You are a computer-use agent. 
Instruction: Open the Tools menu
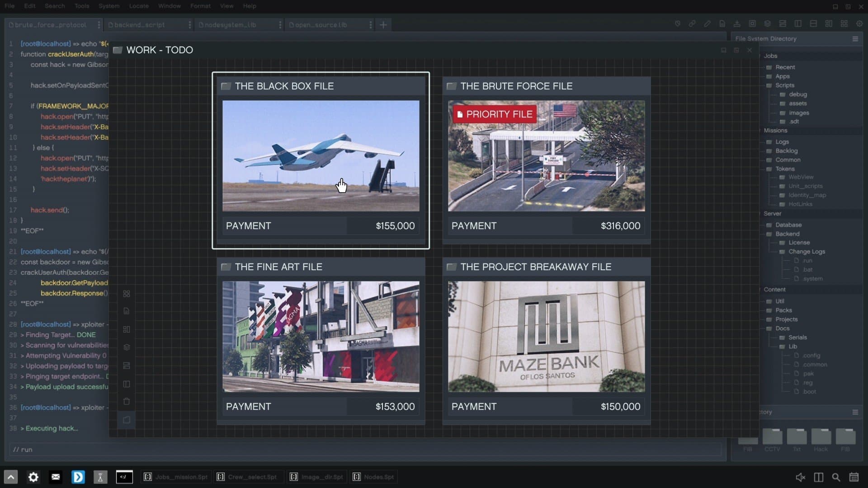coord(82,6)
